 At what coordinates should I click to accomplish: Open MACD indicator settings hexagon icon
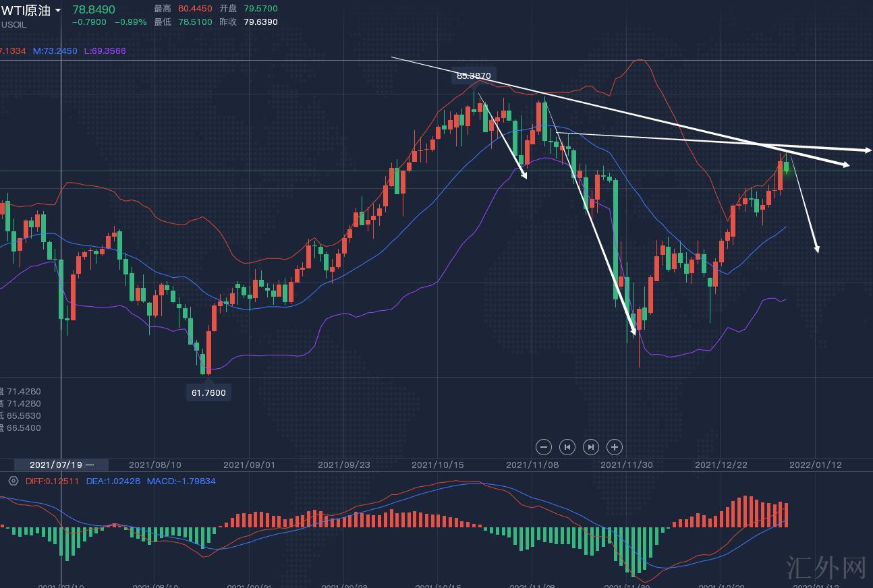(13, 481)
